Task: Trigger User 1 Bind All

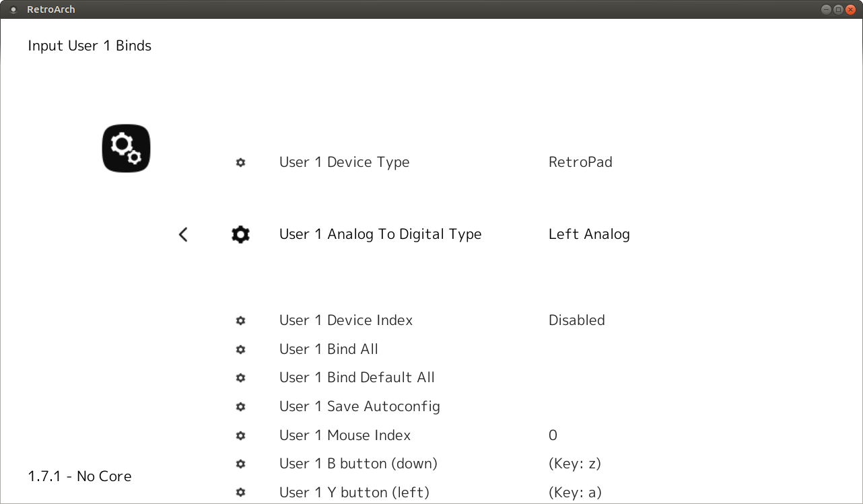Action: pyautogui.click(x=329, y=349)
